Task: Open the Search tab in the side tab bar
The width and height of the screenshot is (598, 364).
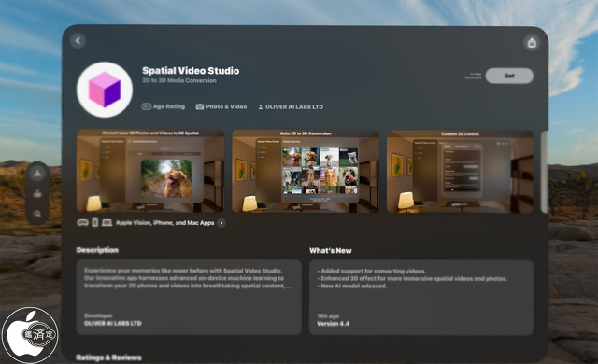Action: click(37, 214)
